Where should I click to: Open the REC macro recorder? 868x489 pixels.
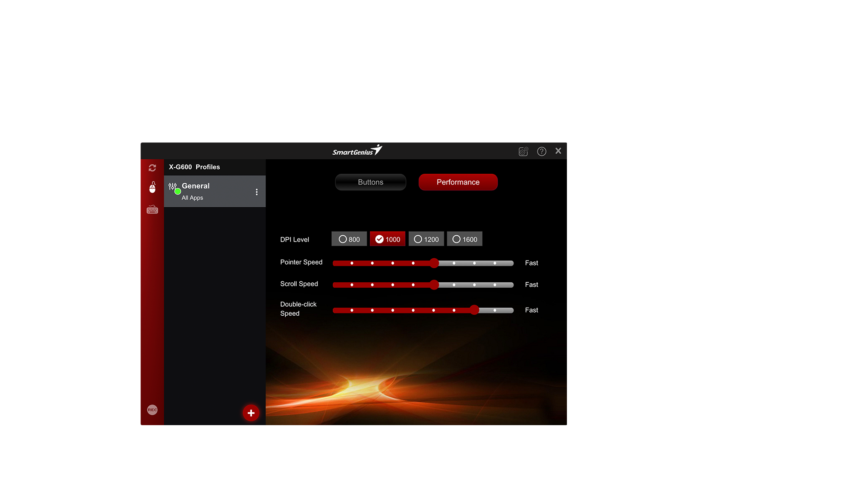[x=152, y=410]
